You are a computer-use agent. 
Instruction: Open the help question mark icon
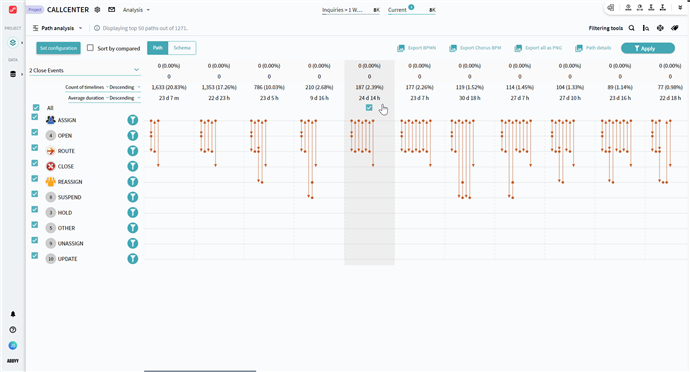[13, 330]
